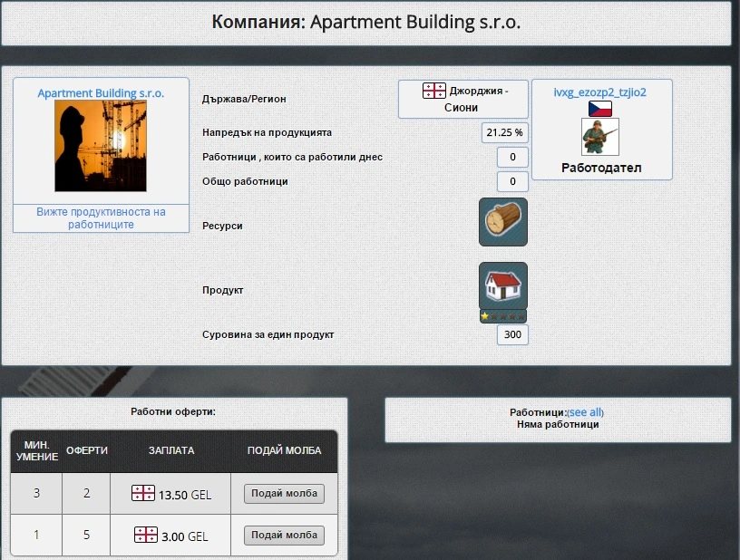Open the Apartment Building s.r.o. company link
The height and width of the screenshot is (560, 740).
click(x=100, y=92)
